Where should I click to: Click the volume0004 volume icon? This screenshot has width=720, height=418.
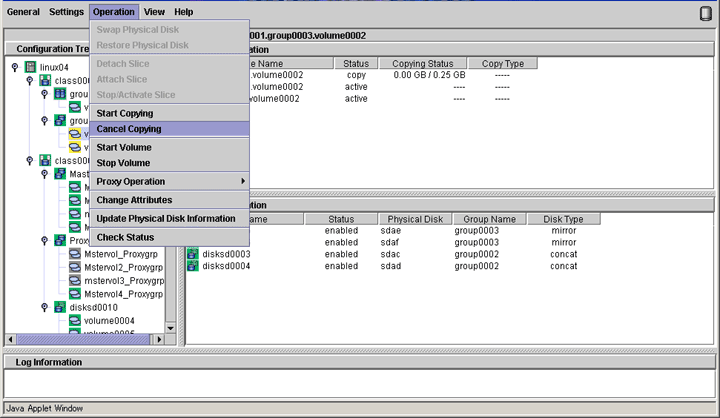click(x=75, y=321)
